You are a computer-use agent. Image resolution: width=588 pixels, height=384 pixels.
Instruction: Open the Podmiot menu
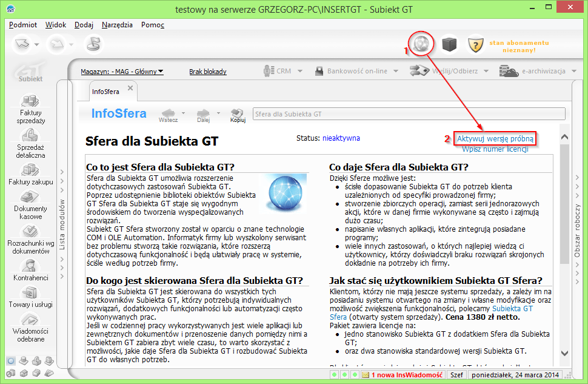(23, 25)
